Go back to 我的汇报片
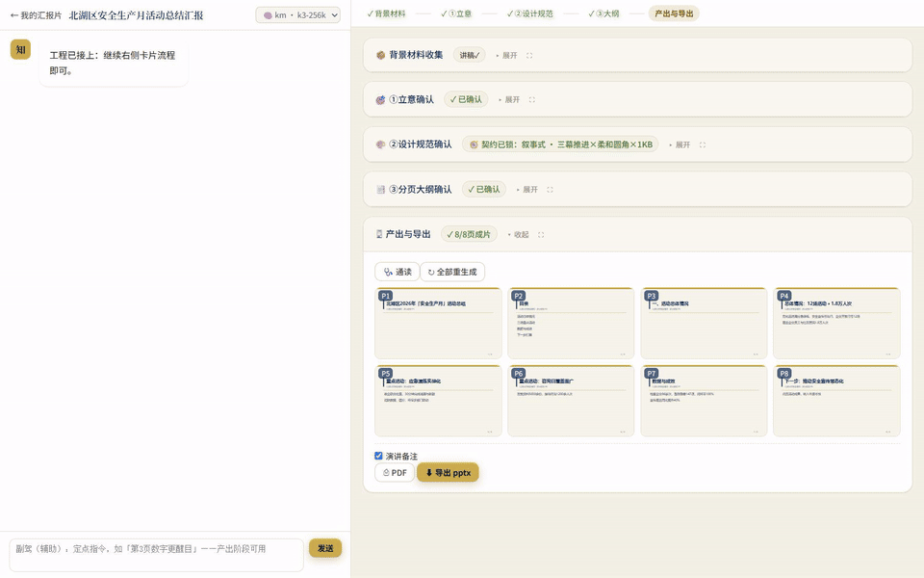924x578 pixels. pos(36,15)
